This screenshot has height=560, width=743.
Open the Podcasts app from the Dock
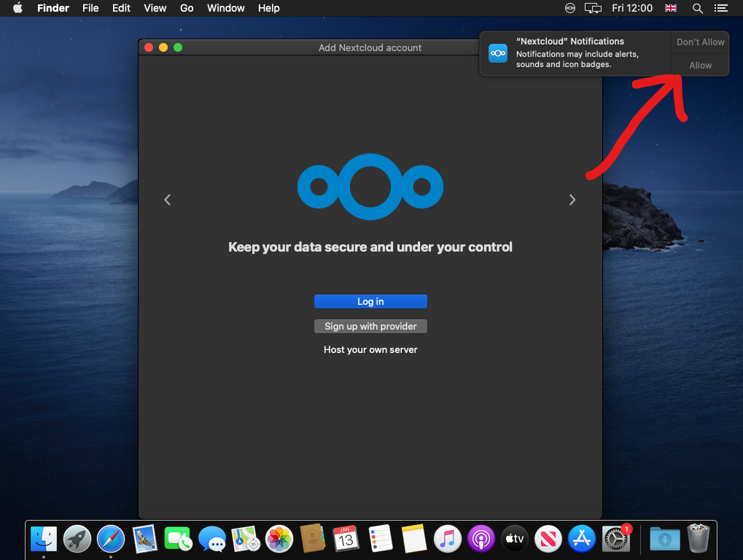481,539
